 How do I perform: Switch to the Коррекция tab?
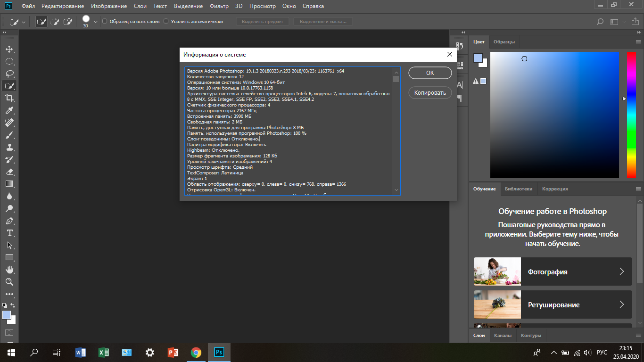[555, 189]
